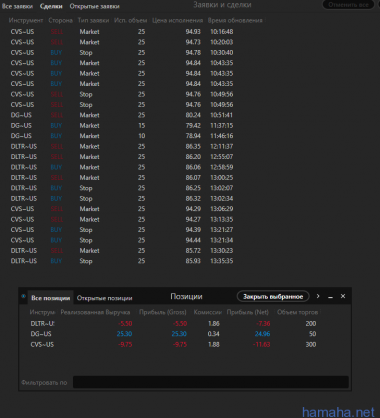Focus the Фильтровать по input field

point(211,382)
